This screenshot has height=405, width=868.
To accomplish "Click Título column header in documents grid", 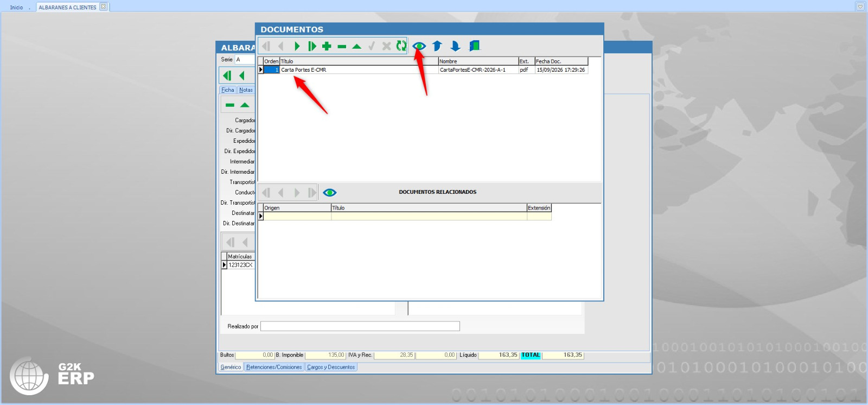I will (359, 61).
